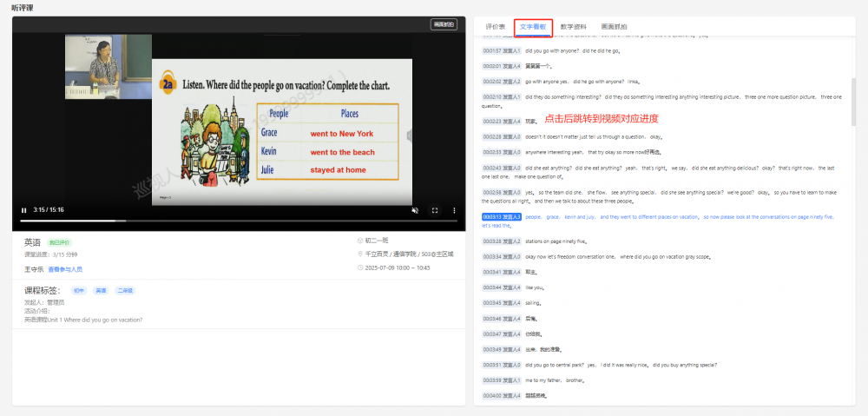868x416 pixels.
Task: Click the 画面抓拍 capture button on video
Action: tap(444, 24)
